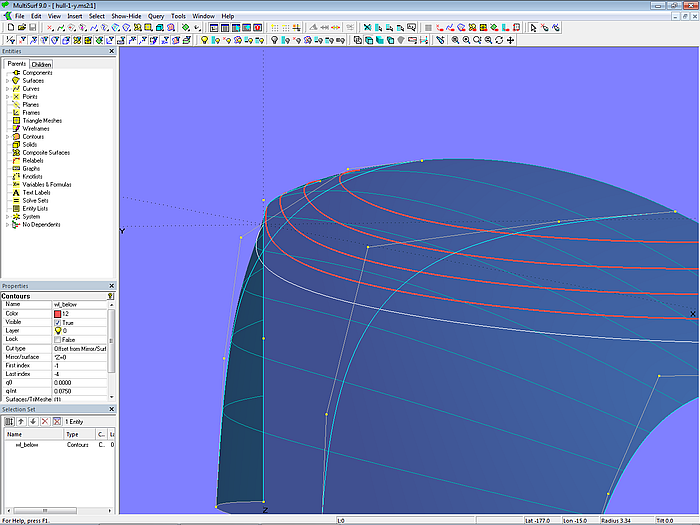Click the Open file folder icon
Screen dimensions: 700x525
[x=20, y=28]
